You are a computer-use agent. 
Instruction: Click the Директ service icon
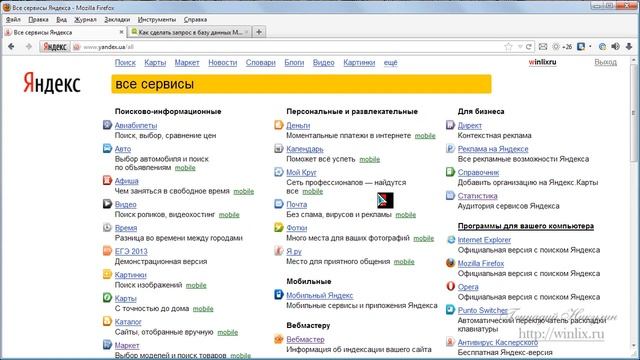coord(450,125)
